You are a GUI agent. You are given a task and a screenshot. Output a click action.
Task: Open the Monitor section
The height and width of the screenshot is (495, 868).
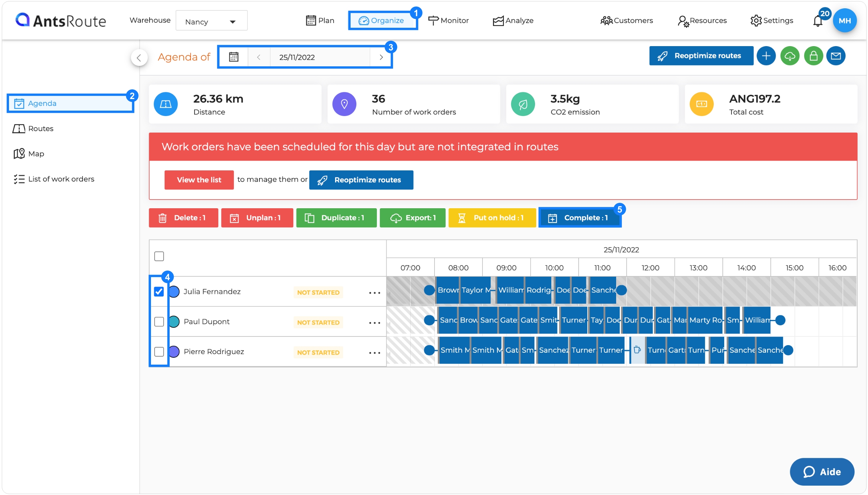(x=448, y=21)
